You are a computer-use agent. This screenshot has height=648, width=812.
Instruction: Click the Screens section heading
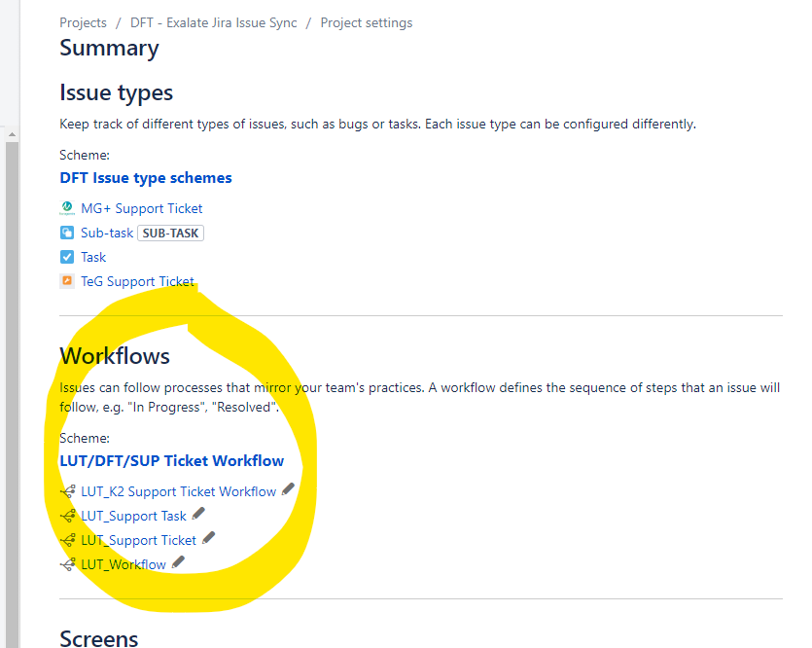pyautogui.click(x=99, y=638)
